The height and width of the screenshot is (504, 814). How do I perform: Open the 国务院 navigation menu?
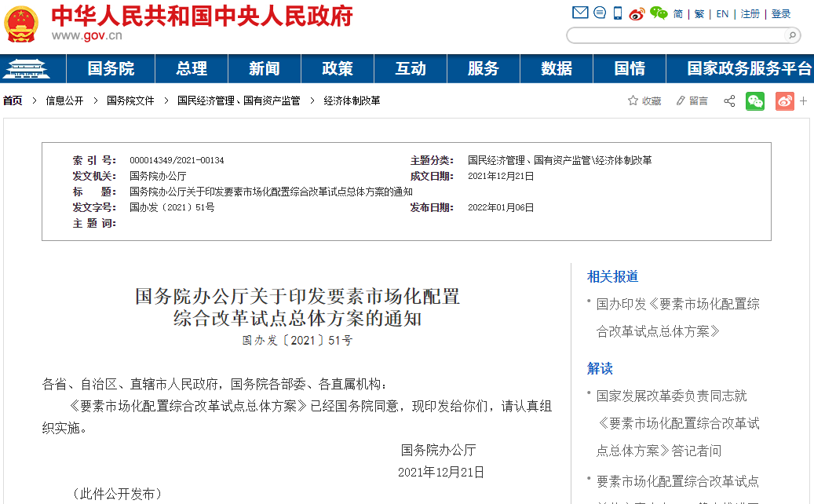[111, 69]
